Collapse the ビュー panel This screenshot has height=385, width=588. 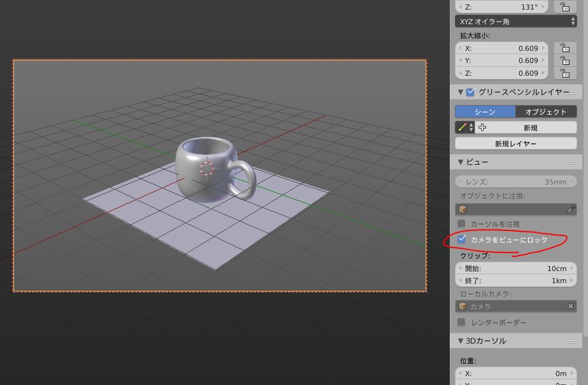click(x=460, y=162)
